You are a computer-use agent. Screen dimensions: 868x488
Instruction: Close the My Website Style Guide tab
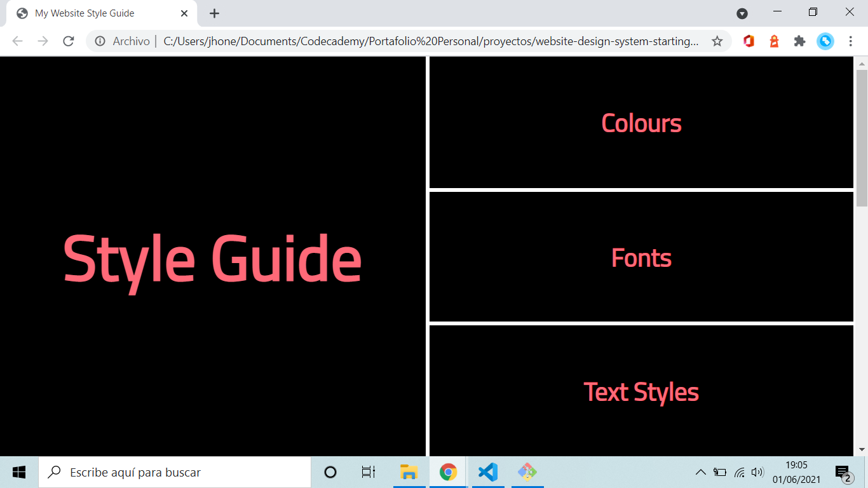click(184, 13)
